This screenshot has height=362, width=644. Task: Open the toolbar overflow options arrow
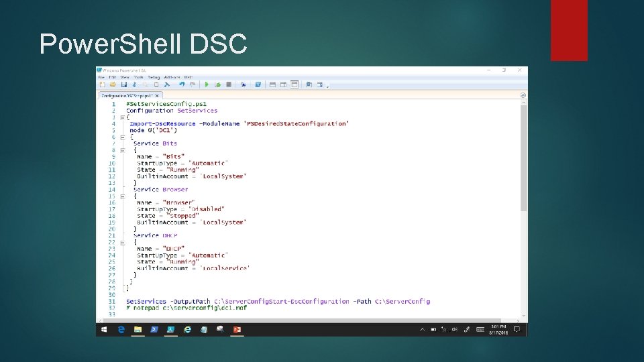(x=328, y=86)
